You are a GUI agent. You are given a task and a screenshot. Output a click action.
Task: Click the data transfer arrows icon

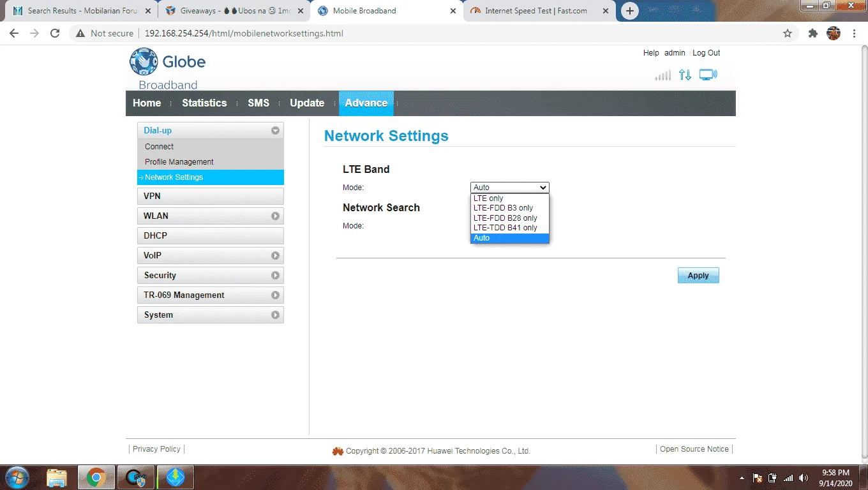pos(685,75)
